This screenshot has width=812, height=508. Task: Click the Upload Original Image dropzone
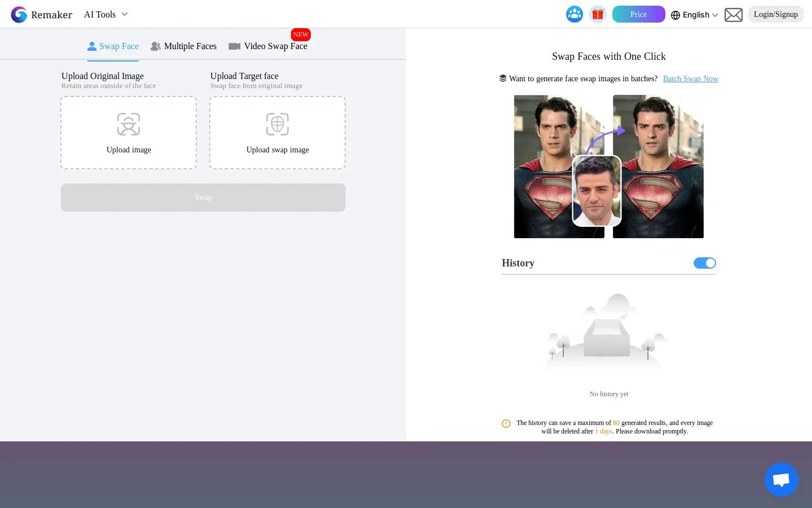point(129,133)
